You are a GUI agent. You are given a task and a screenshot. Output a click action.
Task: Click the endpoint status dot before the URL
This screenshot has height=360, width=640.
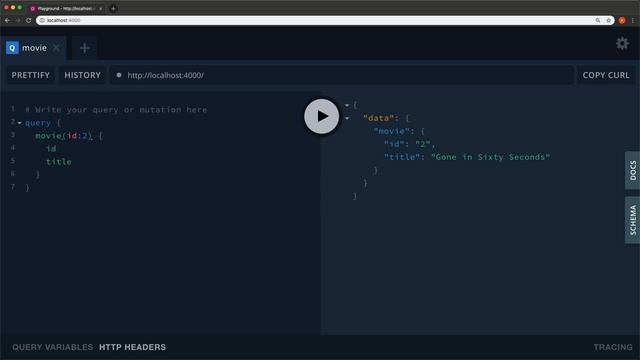(x=119, y=75)
